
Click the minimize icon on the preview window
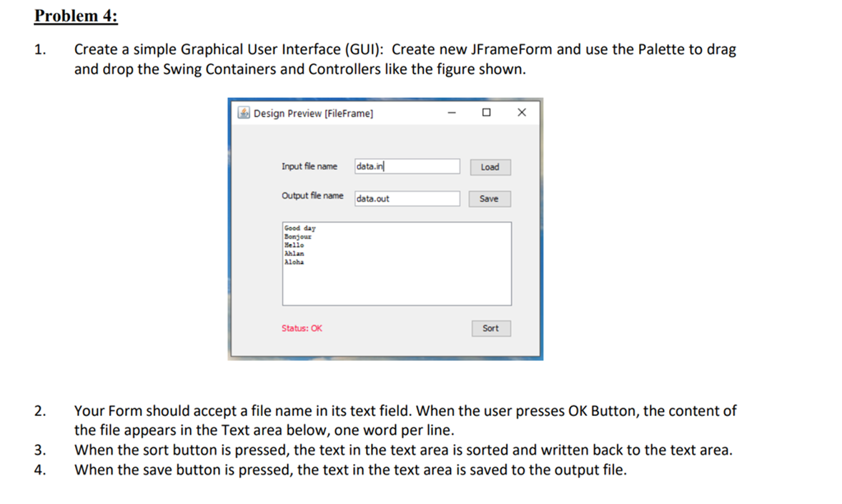(452, 112)
